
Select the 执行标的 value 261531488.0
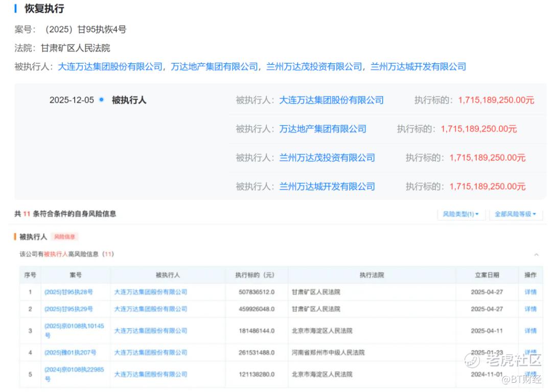pos(257,353)
